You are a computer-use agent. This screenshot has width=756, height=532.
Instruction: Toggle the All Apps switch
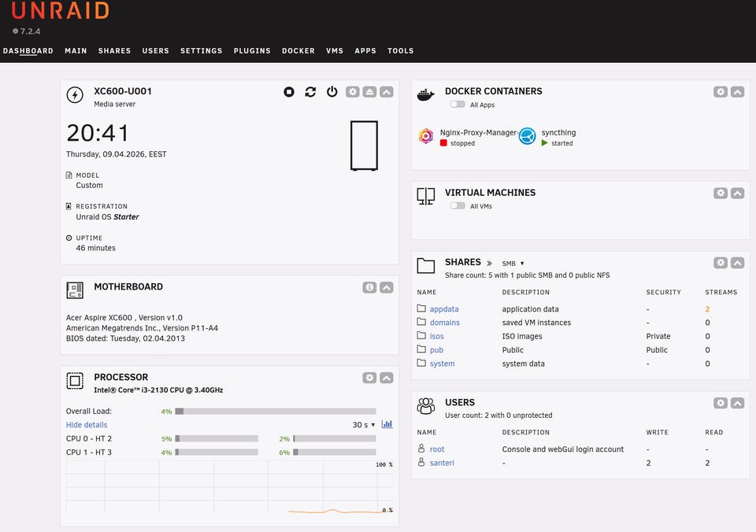pos(458,105)
